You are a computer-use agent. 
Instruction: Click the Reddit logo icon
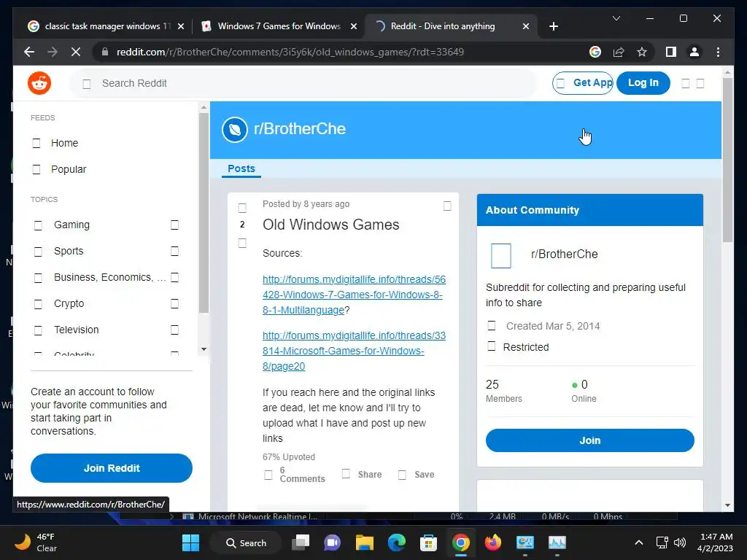tap(39, 83)
